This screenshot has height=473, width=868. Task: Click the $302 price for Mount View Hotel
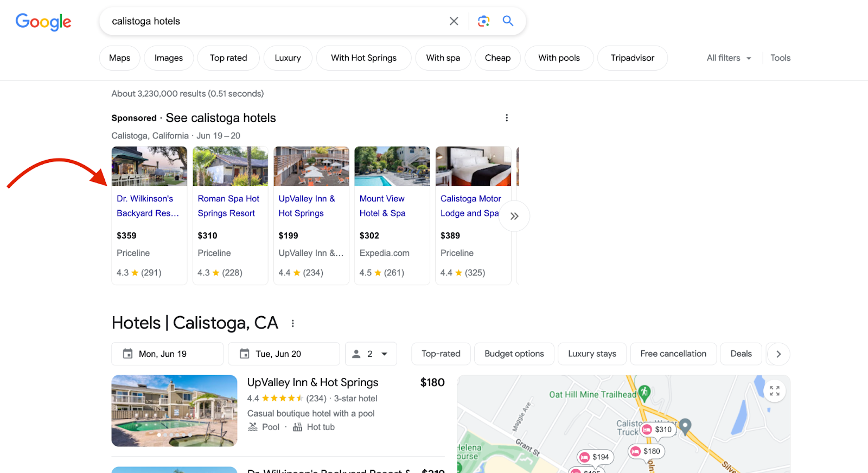pos(369,236)
